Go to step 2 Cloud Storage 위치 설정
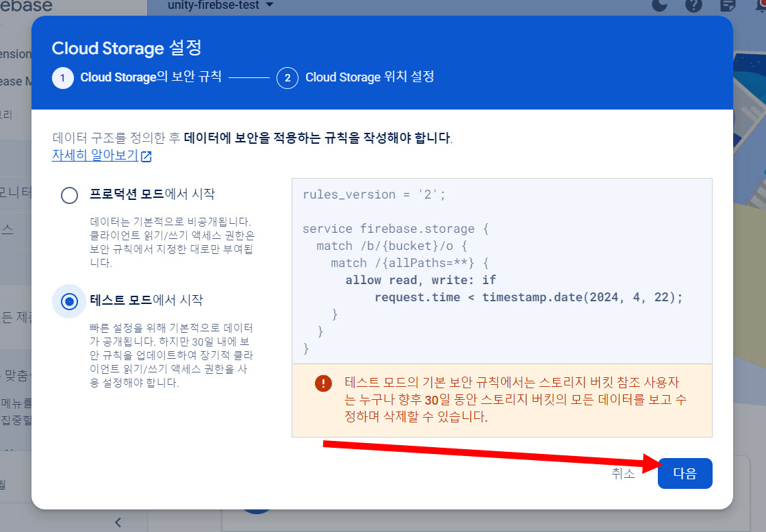 tap(355, 77)
